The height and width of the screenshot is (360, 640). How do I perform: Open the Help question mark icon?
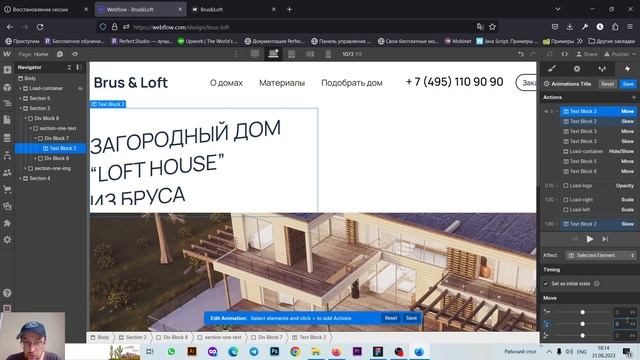(x=7, y=293)
